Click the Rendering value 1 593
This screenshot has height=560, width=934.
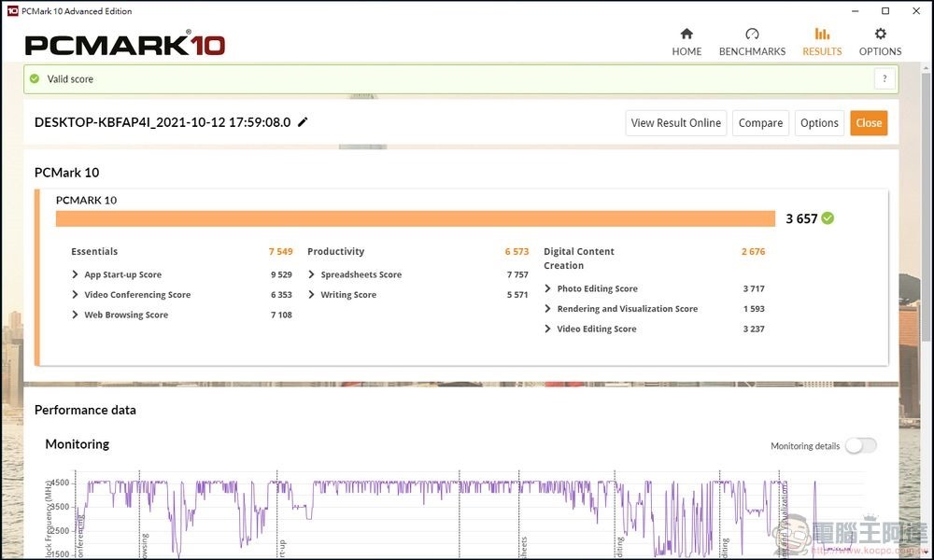(x=754, y=309)
